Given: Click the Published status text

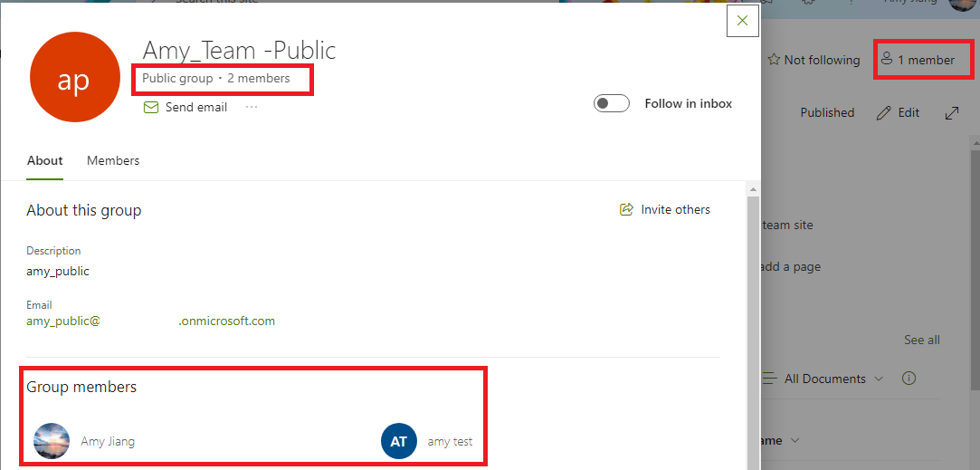Looking at the screenshot, I should pos(827,112).
